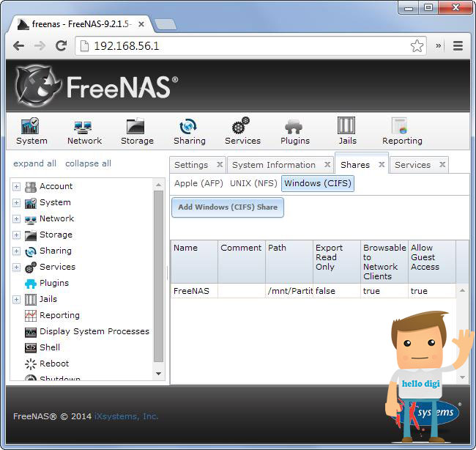Close the Services tab
The width and height of the screenshot is (476, 450).
[442, 165]
